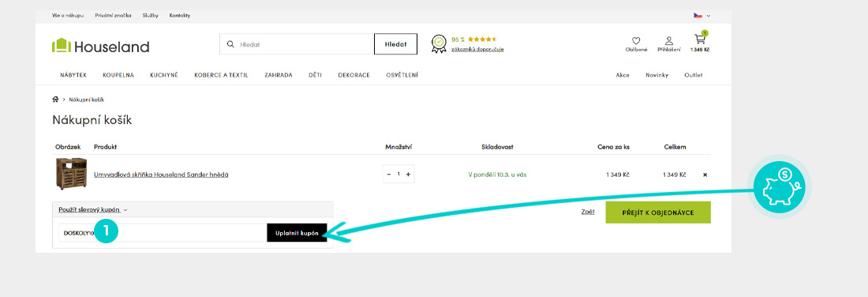868x297 pixels.
Task: Click the Uplatnit kupón button
Action: (297, 233)
